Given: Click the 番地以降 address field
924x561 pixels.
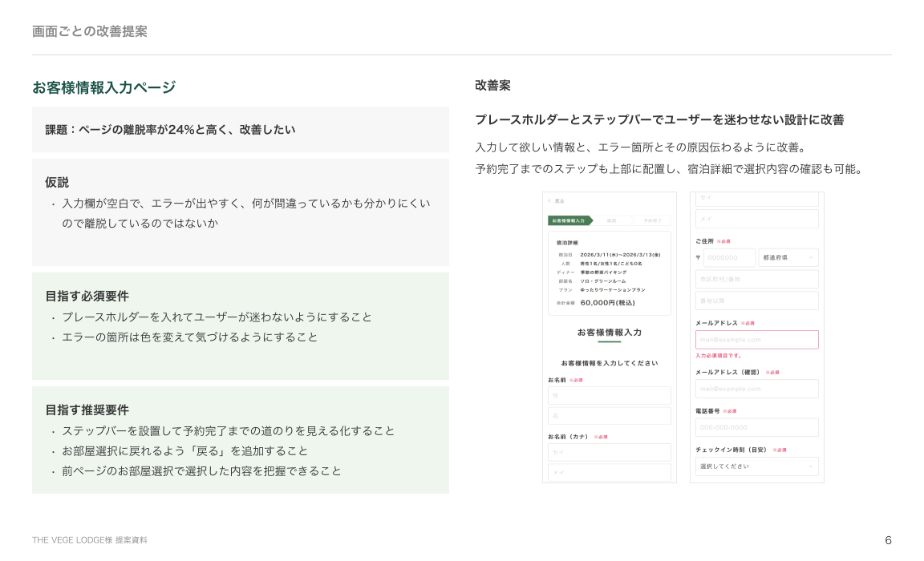Looking at the screenshot, I should 756,301.
